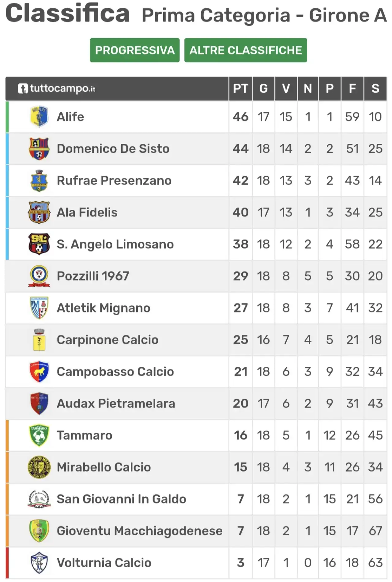Open ALTRE CLASSIFICHE button
The image size is (392, 582).
[x=246, y=50]
